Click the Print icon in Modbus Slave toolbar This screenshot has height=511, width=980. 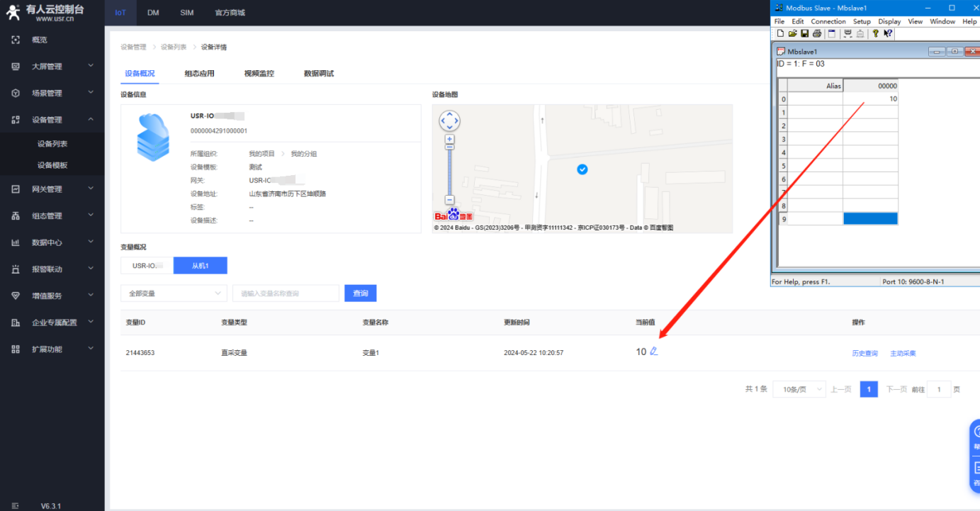click(816, 33)
